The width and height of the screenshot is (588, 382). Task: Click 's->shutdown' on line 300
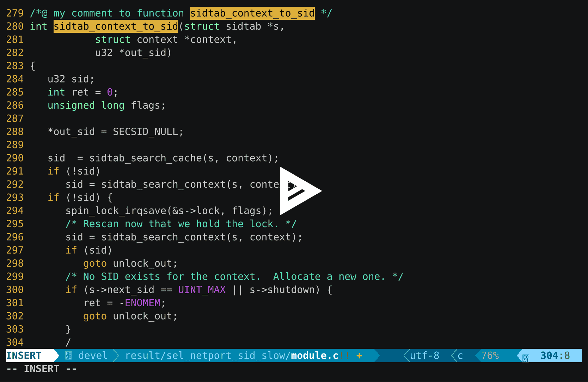(282, 290)
